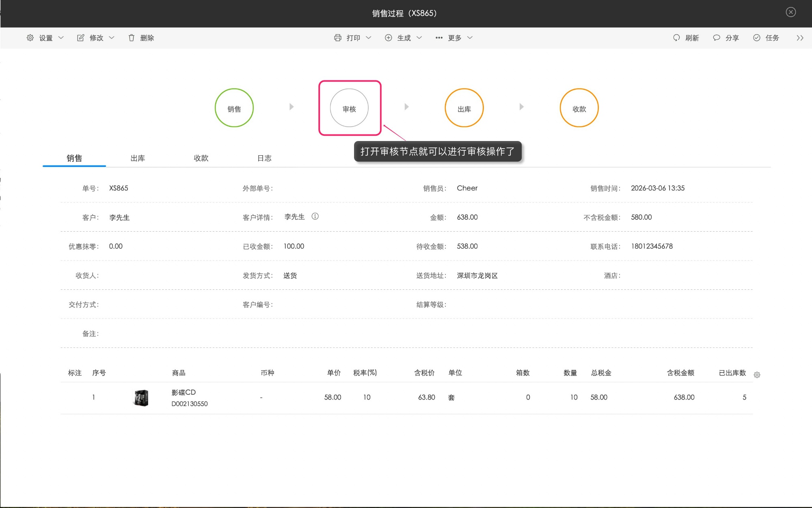Click the 影碟CD product thumbnail
This screenshot has width=812, height=508.
[x=141, y=397]
